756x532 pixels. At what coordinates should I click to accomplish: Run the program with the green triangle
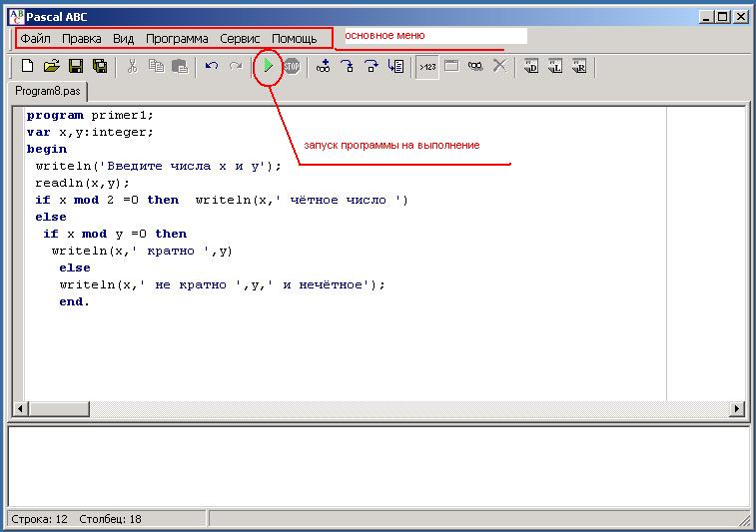pyautogui.click(x=268, y=66)
